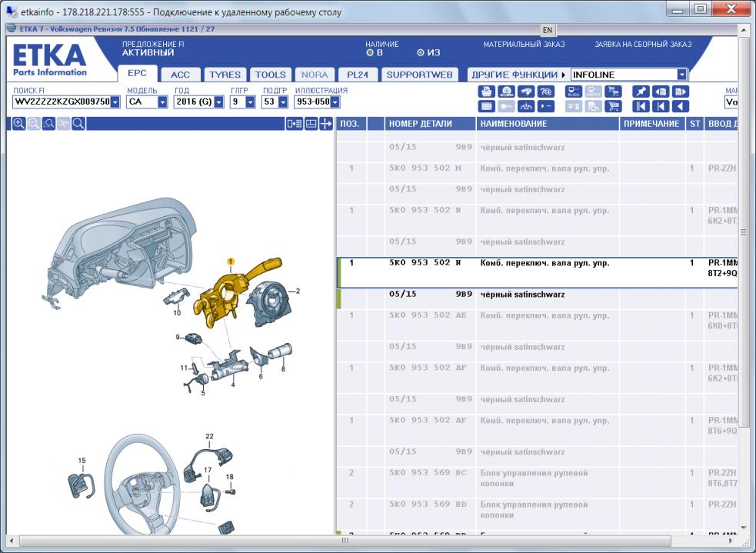The height and width of the screenshot is (553, 756).
Task: Zoom in on the illustration
Action: (18, 123)
